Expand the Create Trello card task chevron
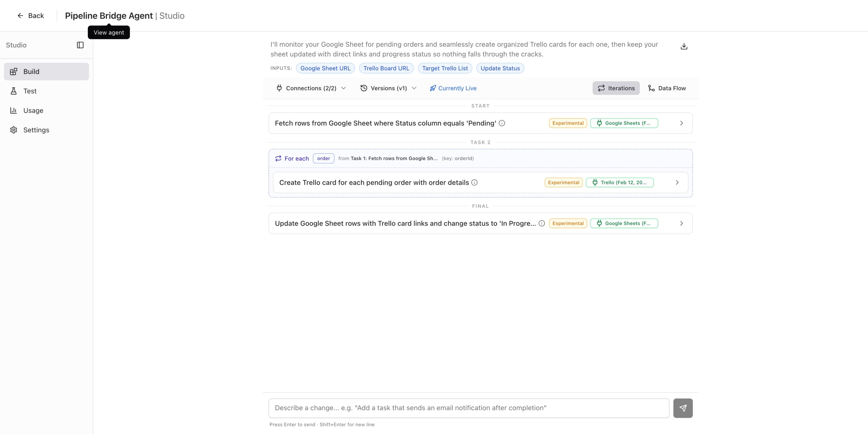The width and height of the screenshot is (868, 434). 677,182
